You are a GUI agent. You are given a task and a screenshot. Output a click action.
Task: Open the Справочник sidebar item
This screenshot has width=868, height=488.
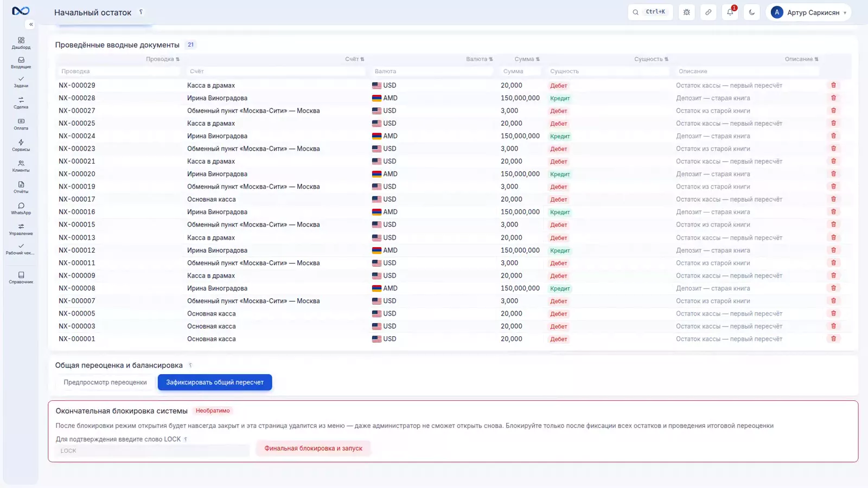point(21,278)
